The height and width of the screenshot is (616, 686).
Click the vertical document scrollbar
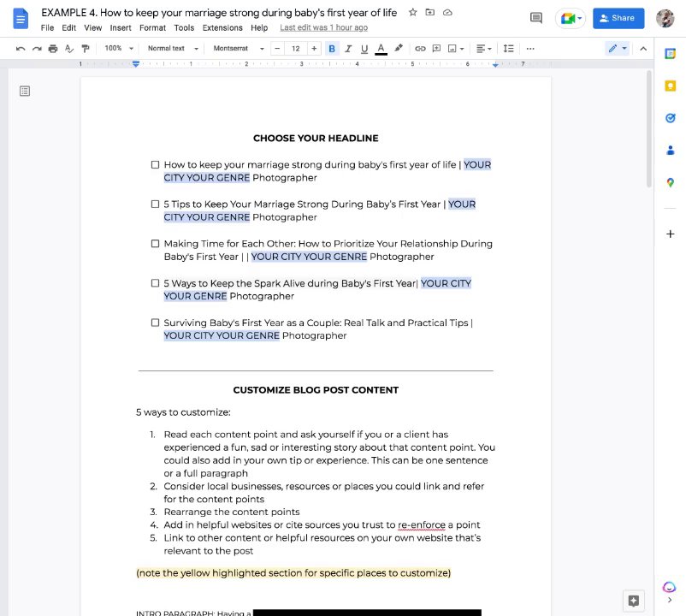pos(649,129)
